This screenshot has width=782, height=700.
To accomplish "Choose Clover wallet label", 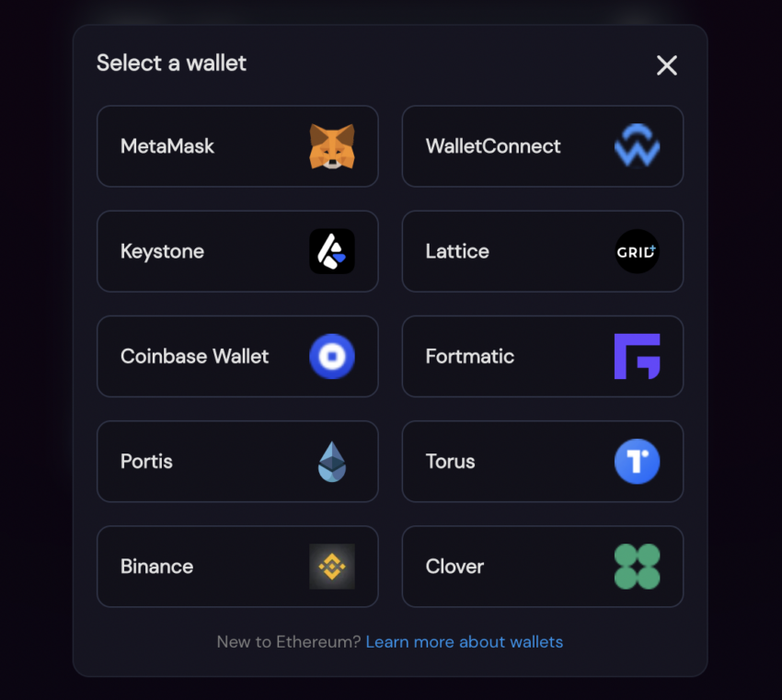I will click(x=454, y=567).
